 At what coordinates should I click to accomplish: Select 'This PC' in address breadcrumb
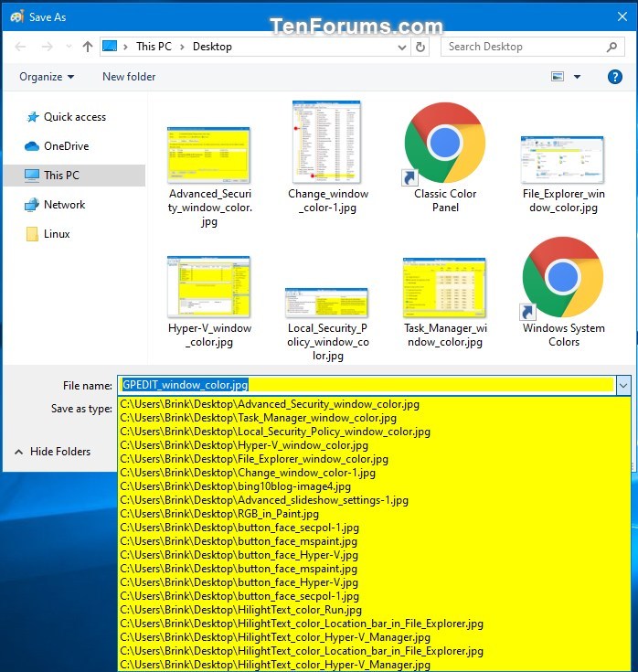(154, 47)
